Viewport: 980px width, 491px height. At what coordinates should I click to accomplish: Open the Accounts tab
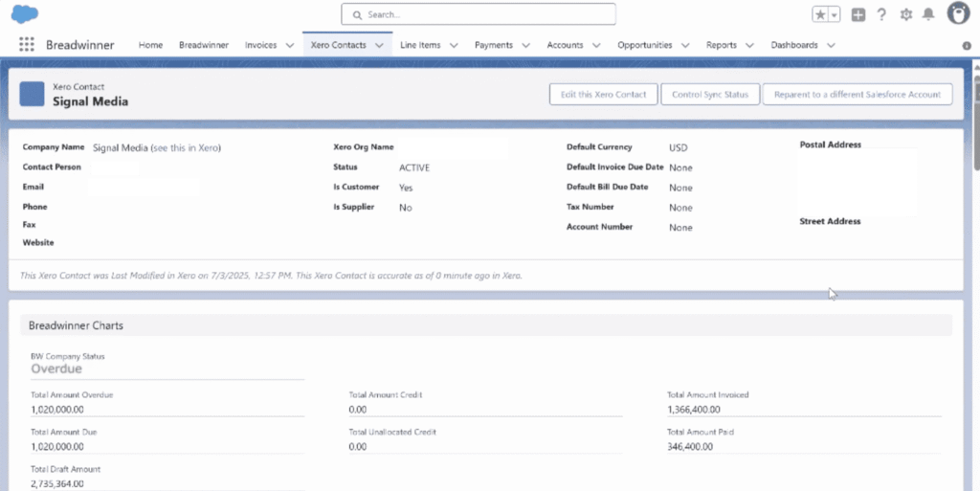click(x=565, y=45)
